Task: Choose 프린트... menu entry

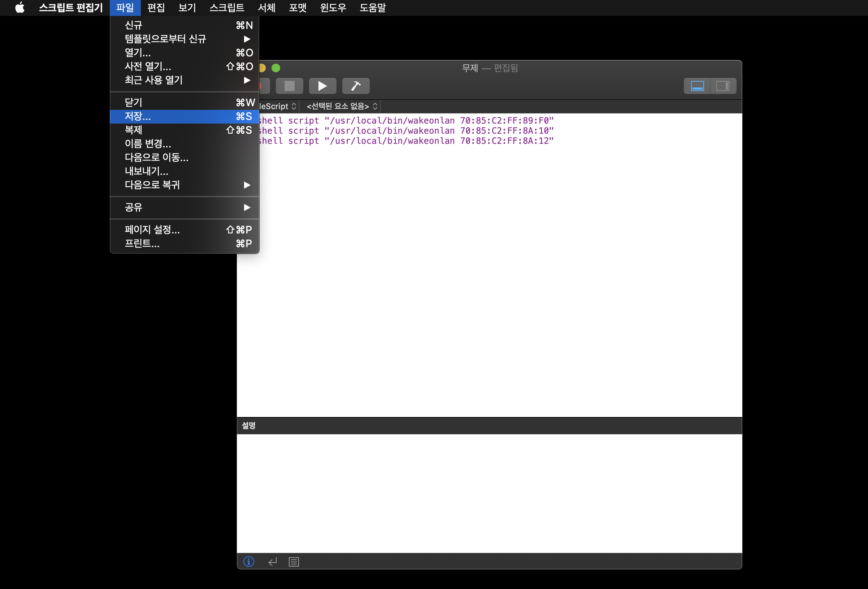Action: 142,243
